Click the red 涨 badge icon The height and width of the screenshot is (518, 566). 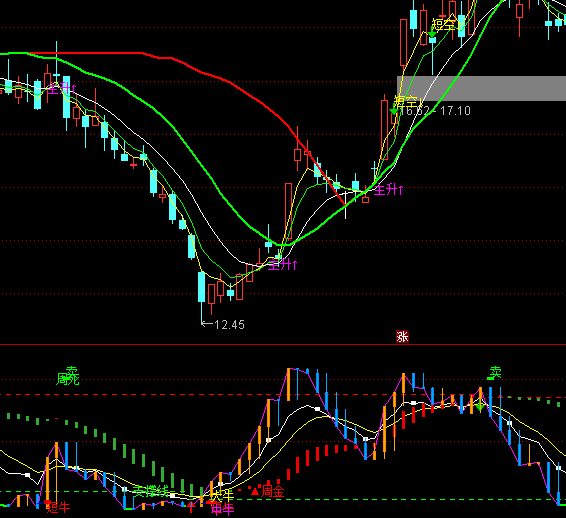click(402, 336)
